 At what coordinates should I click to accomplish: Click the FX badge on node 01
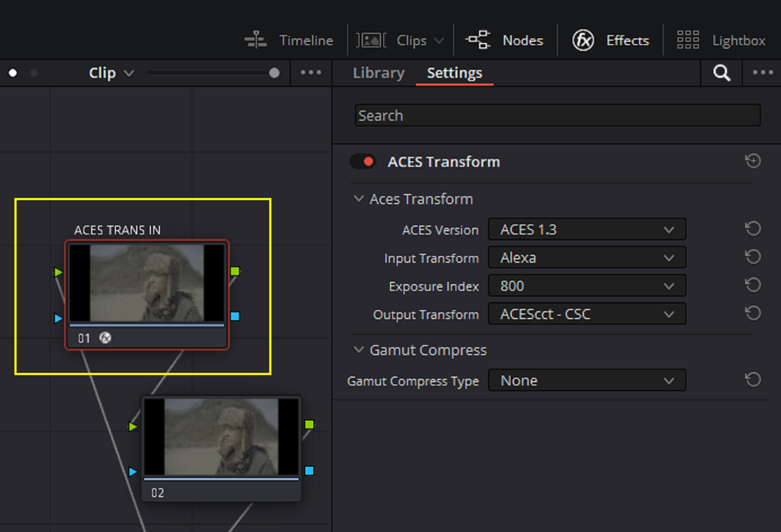[x=105, y=338]
